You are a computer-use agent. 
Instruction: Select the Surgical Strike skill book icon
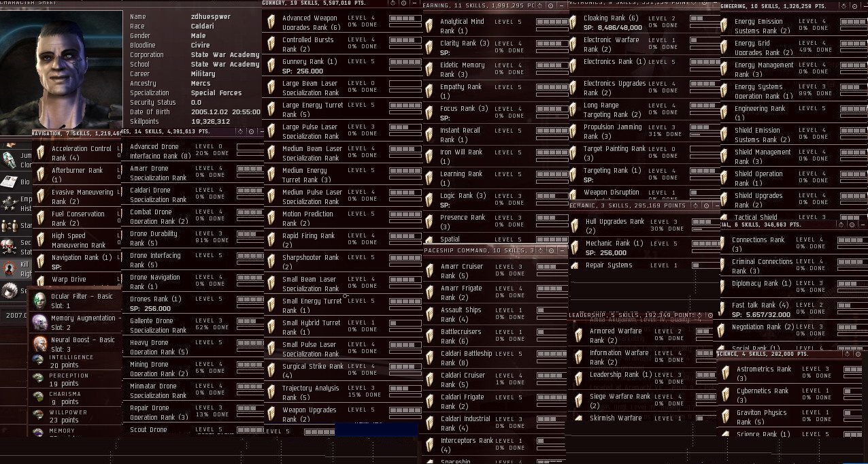point(271,371)
